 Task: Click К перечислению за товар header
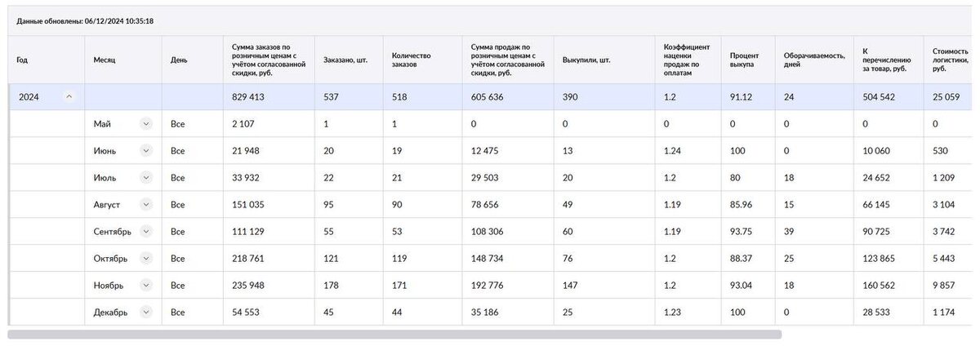888,60
